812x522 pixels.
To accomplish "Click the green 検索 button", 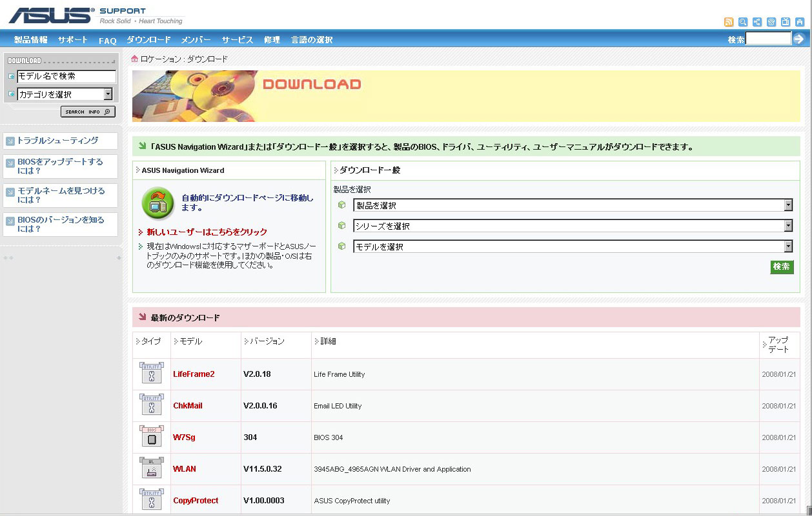I will 782,266.
